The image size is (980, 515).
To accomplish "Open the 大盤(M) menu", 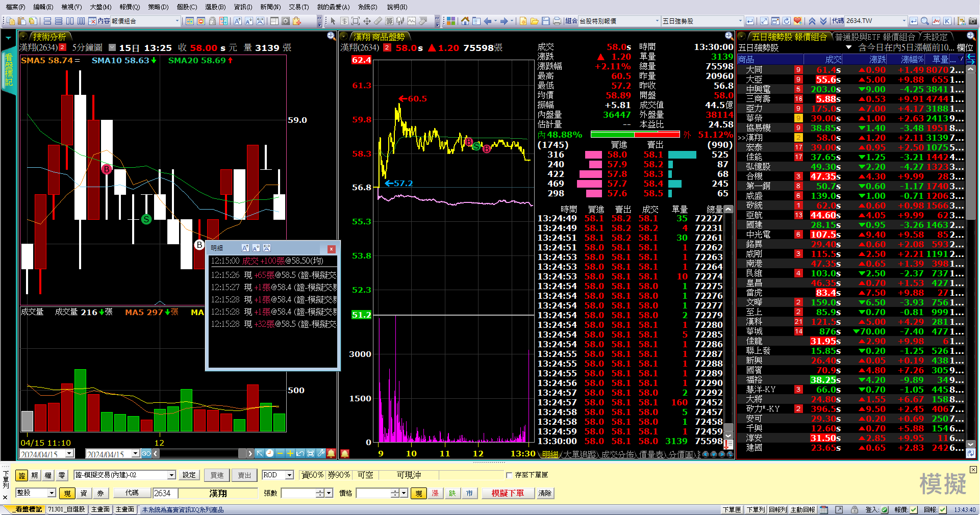I will pyautogui.click(x=100, y=7).
